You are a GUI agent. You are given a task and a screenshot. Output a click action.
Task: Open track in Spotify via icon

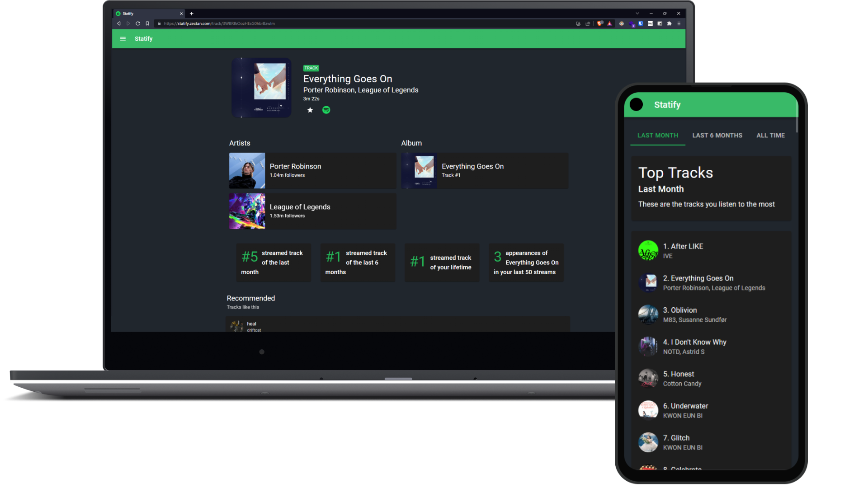(x=326, y=110)
